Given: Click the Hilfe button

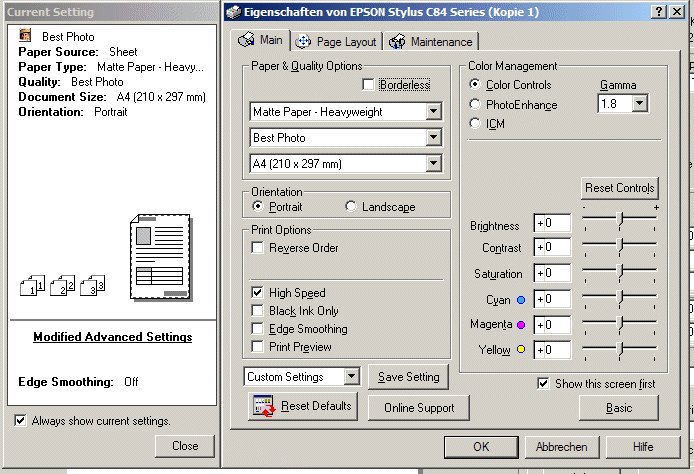Looking at the screenshot, I should click(x=643, y=447).
